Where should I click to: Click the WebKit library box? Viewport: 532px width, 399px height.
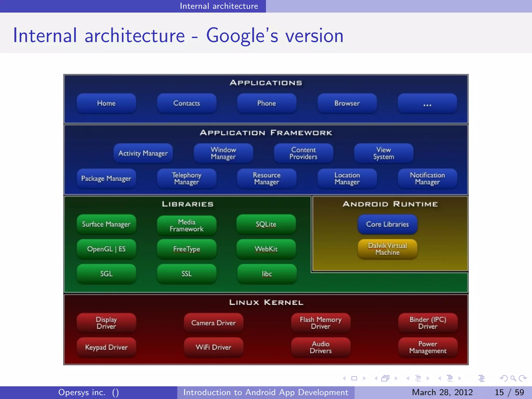[x=266, y=249]
